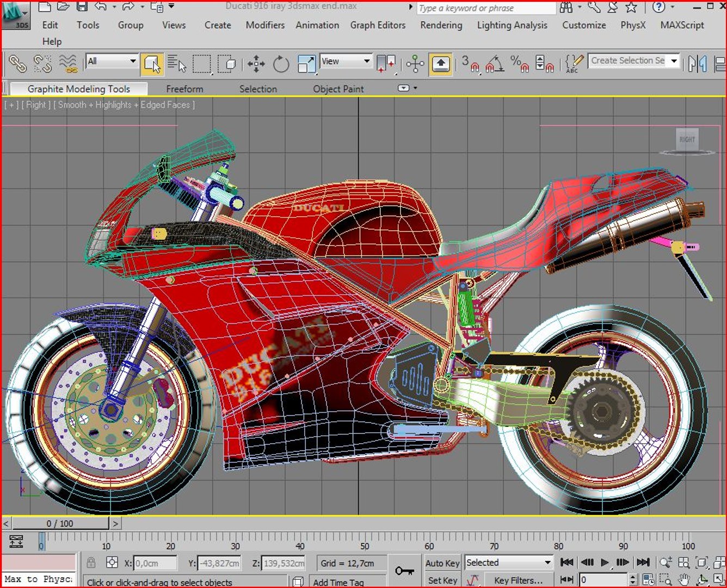Undo last action with Undo arrow
This screenshot has width=727, height=588.
click(101, 7)
